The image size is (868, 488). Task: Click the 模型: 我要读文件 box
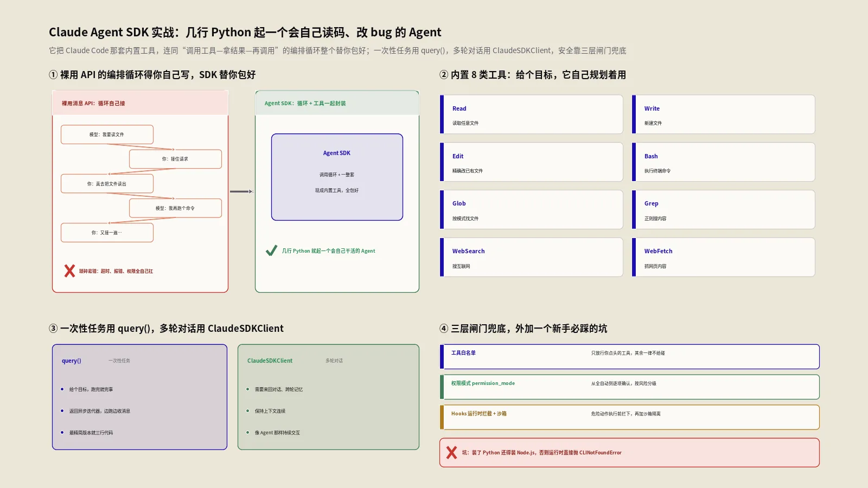pyautogui.click(x=107, y=134)
